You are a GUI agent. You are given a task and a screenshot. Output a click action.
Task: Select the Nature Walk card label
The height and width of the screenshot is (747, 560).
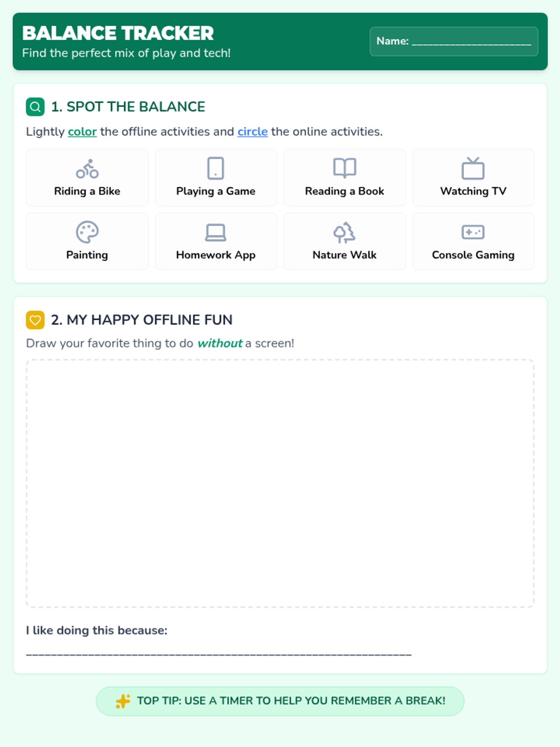[x=344, y=255]
